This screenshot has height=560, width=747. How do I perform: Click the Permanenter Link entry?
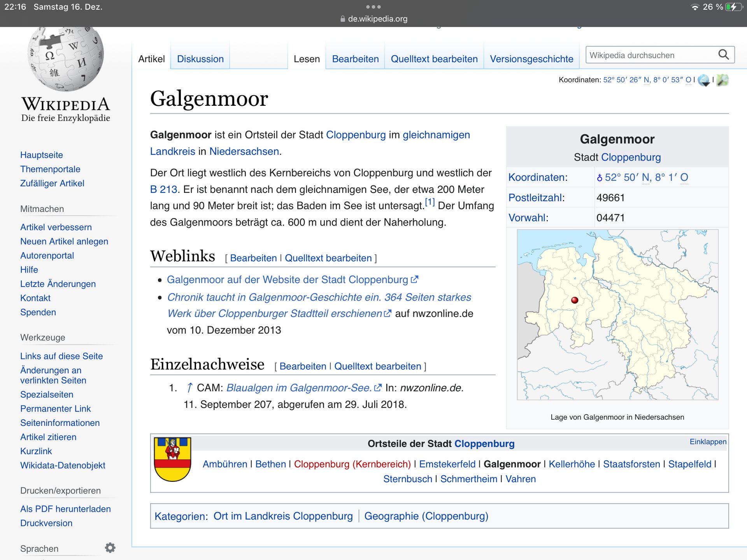[55, 409]
